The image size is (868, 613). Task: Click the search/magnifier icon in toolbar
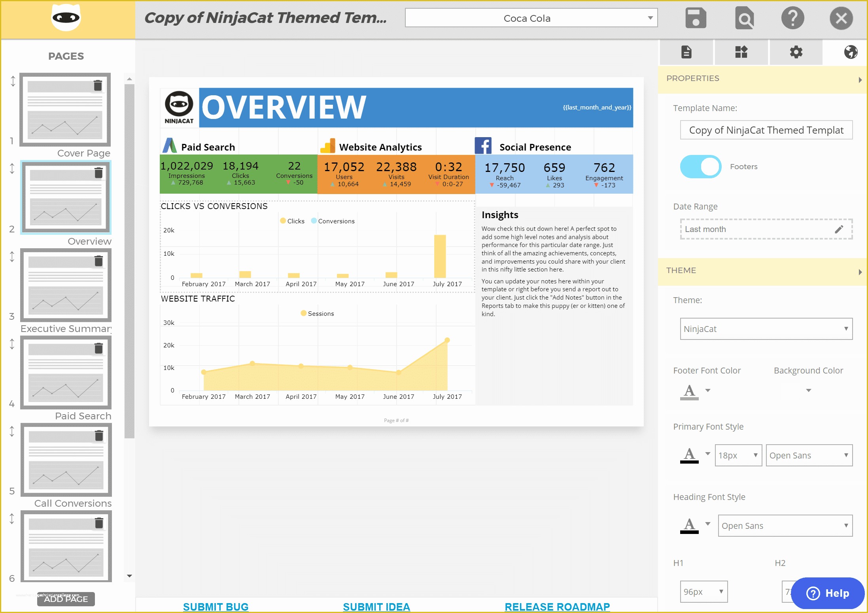[x=744, y=18]
